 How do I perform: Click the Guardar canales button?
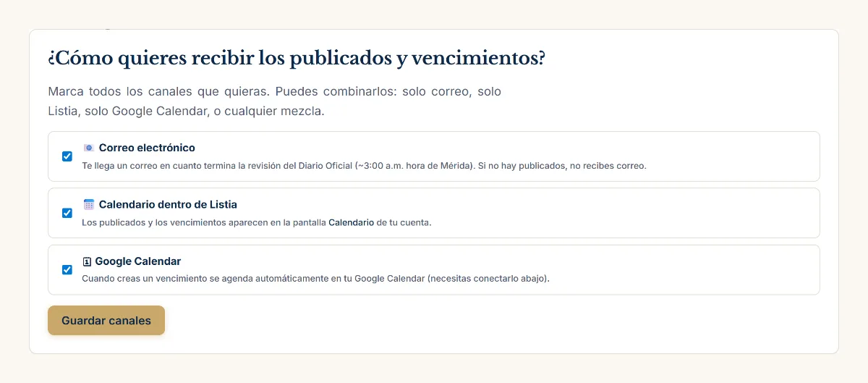coord(106,321)
